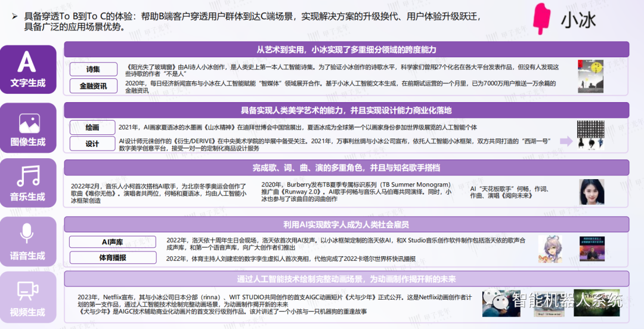
Task: Click the text about 洛天依十周年生日会
Action: 345,244
